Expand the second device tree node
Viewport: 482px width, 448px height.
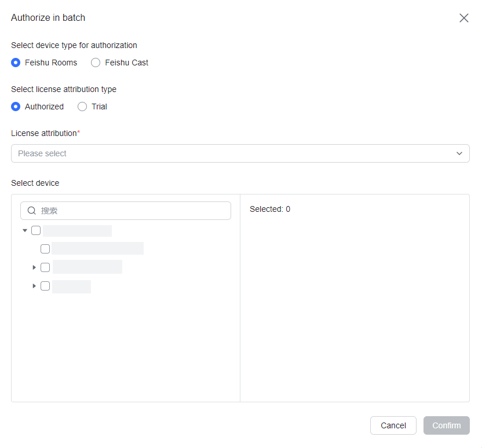34,267
